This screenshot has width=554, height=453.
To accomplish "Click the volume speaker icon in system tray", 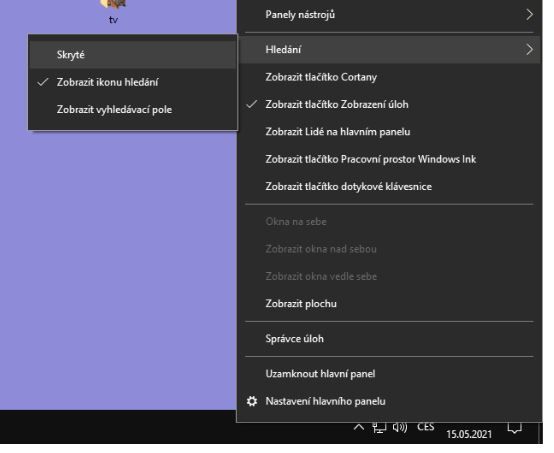I will [x=400, y=428].
